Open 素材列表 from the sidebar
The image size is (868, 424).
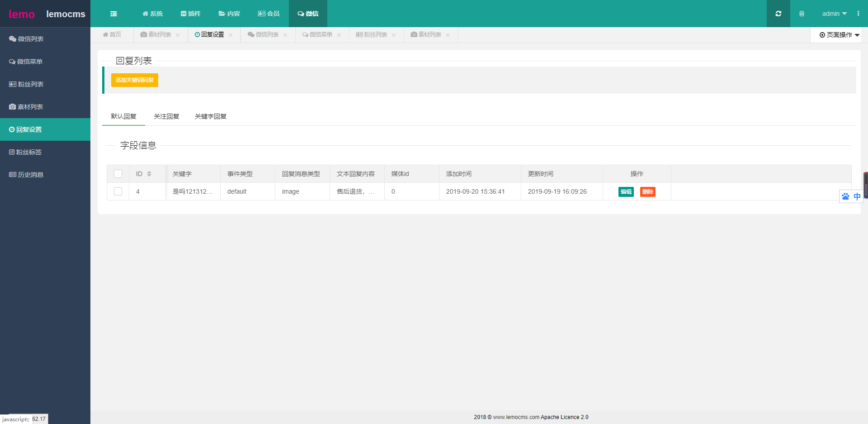tap(30, 107)
